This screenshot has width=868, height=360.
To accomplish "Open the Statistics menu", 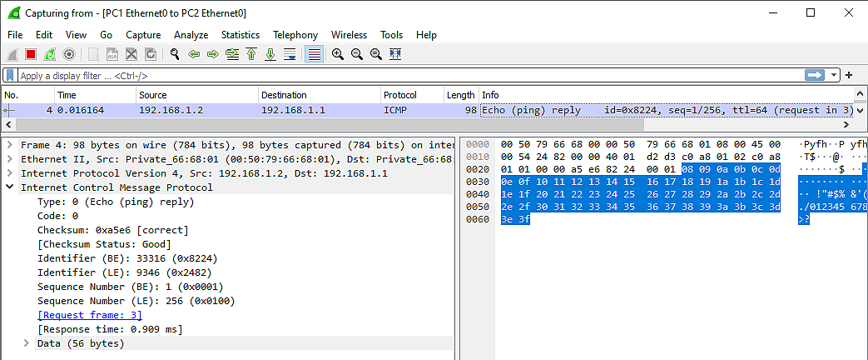I will 240,35.
